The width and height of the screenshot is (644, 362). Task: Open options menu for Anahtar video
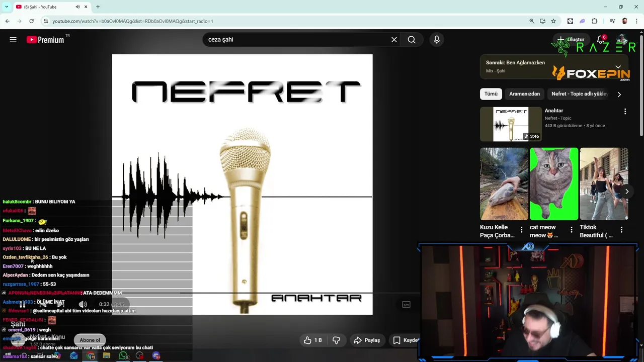(x=625, y=112)
